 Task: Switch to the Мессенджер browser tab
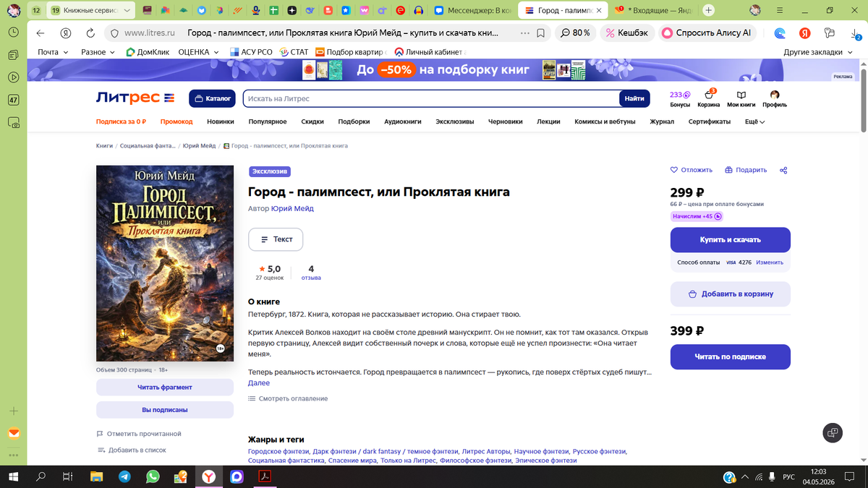(x=474, y=10)
